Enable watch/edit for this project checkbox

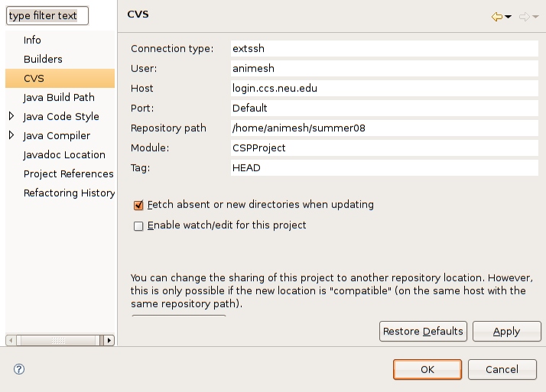click(x=138, y=226)
